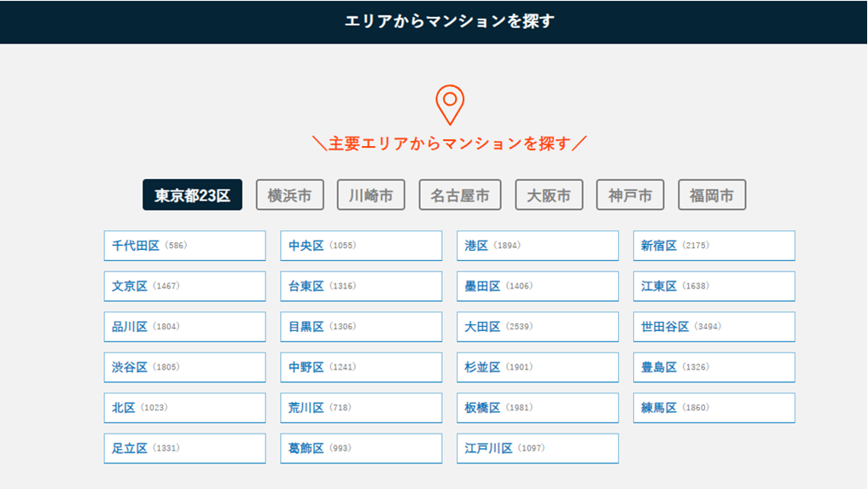
Task: Select 葛飾区 (993) area
Action: 361,448
